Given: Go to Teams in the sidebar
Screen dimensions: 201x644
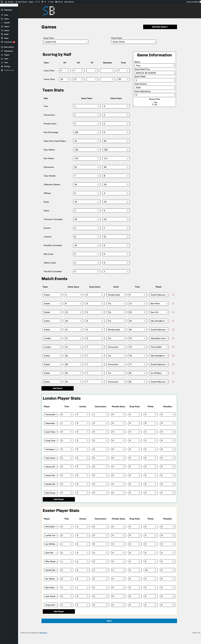Looking at the screenshot, I should coord(6,19).
